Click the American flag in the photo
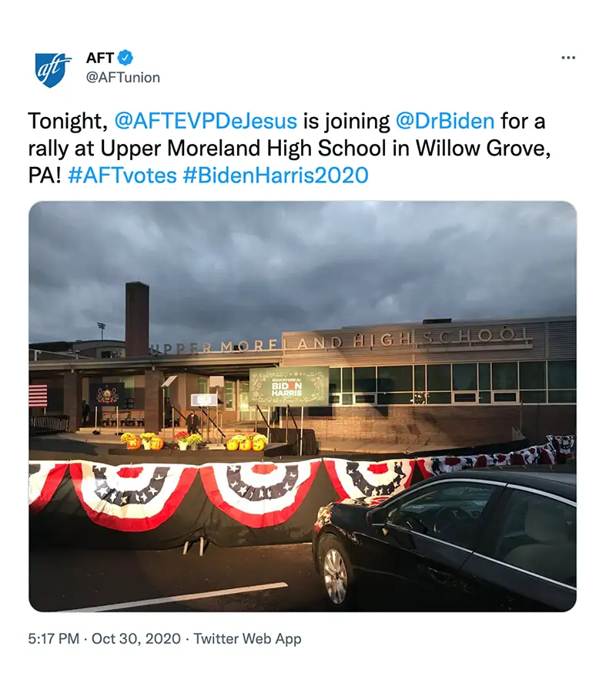This screenshot has width=616, height=693. click(x=38, y=395)
